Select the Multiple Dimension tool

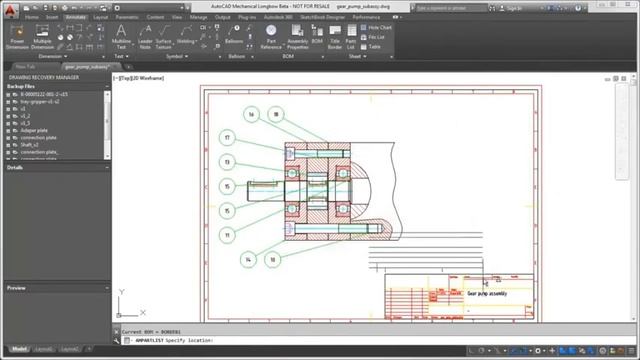pyautogui.click(x=42, y=37)
